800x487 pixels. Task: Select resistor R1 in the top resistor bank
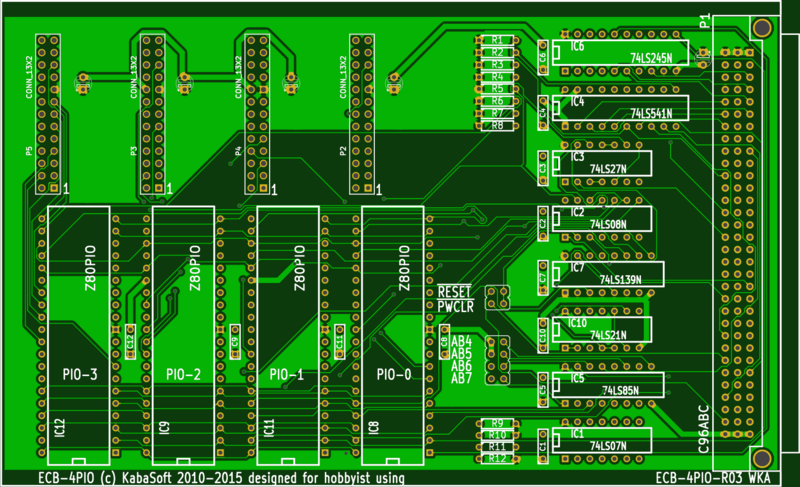[x=497, y=40]
